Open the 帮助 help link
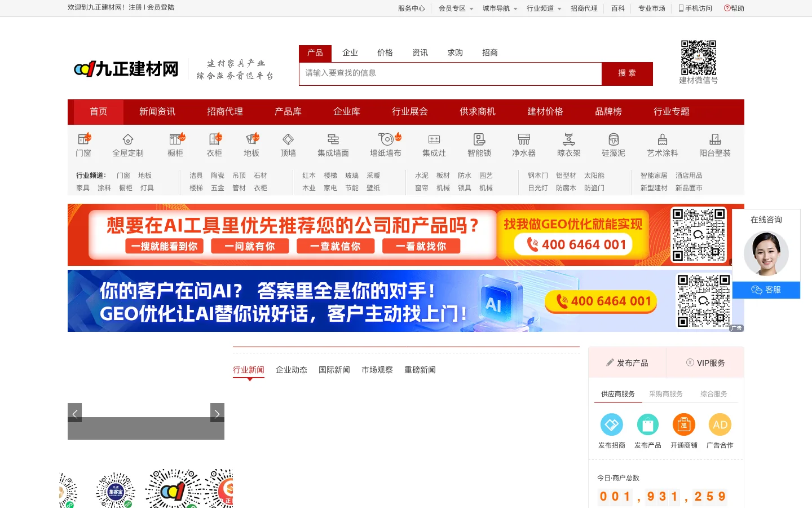The width and height of the screenshot is (812, 508). pos(734,8)
